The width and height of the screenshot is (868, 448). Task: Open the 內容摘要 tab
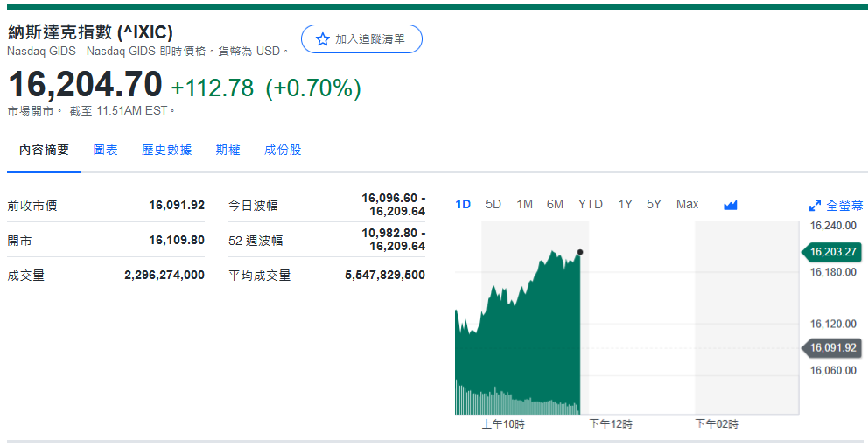coord(44,150)
